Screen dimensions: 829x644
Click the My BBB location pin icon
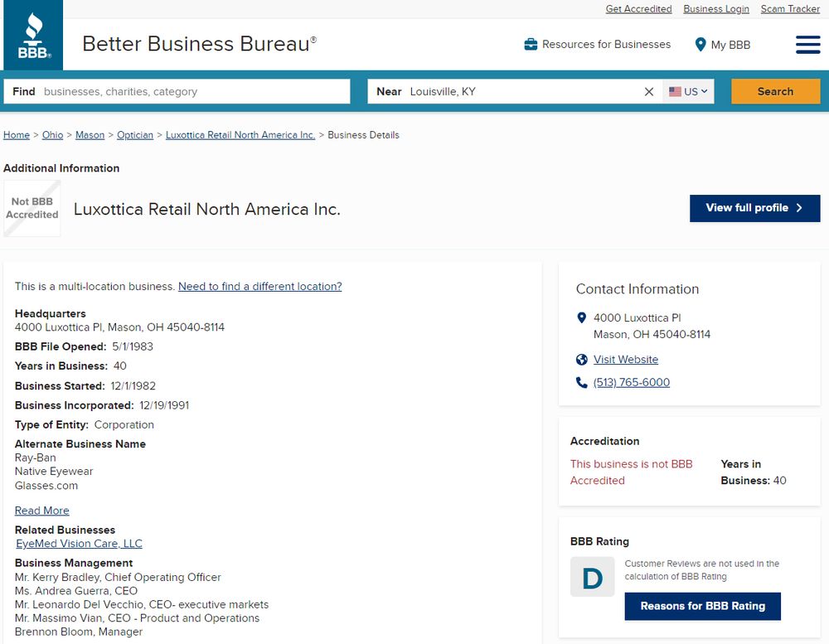pyautogui.click(x=701, y=45)
